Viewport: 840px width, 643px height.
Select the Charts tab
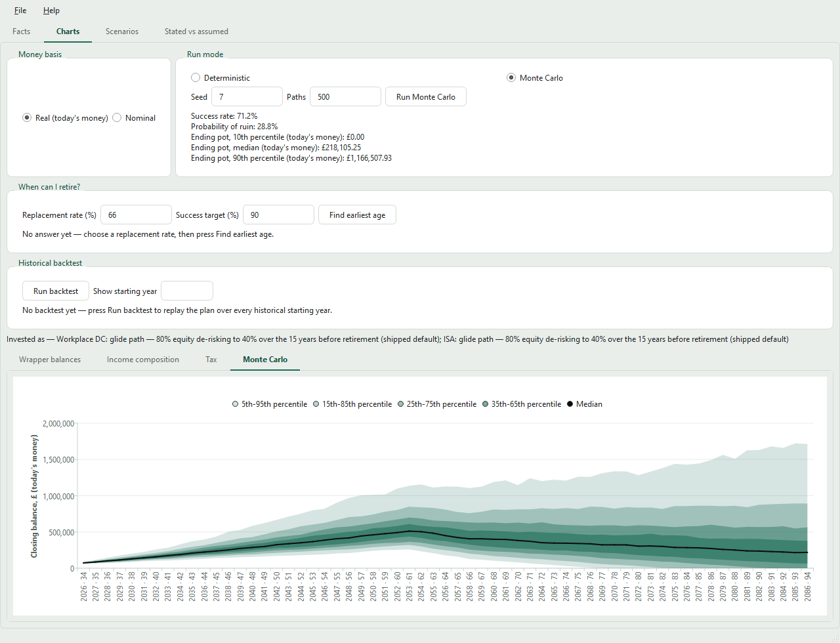[x=68, y=31]
